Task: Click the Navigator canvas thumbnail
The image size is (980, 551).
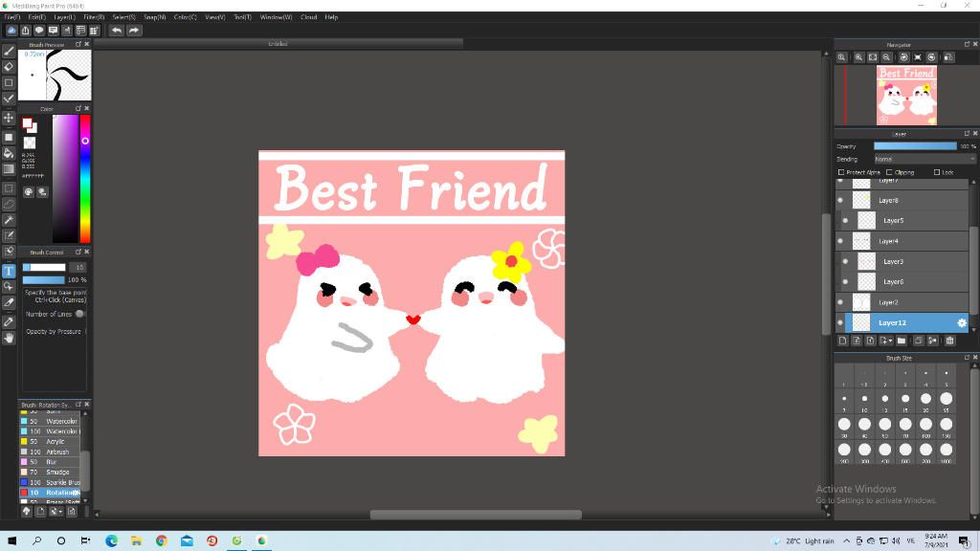Action: click(906, 96)
